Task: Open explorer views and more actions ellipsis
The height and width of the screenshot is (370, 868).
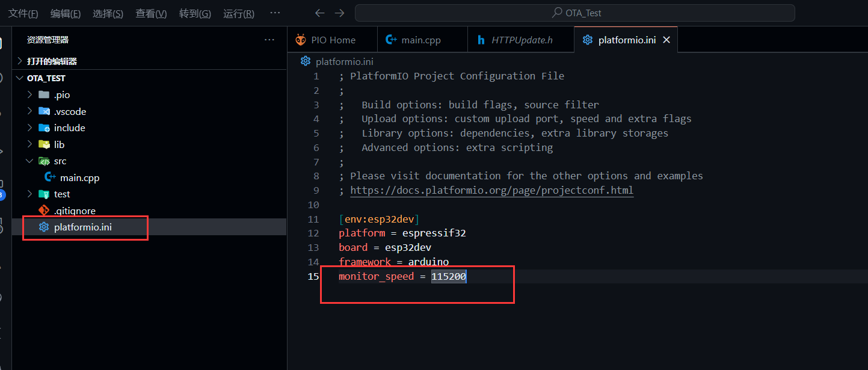Action: 269,40
